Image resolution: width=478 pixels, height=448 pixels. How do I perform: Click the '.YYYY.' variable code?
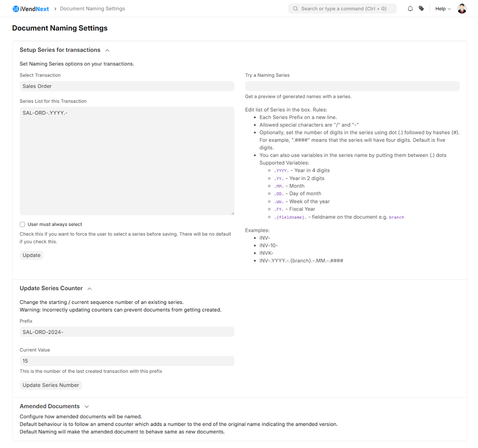point(281,171)
